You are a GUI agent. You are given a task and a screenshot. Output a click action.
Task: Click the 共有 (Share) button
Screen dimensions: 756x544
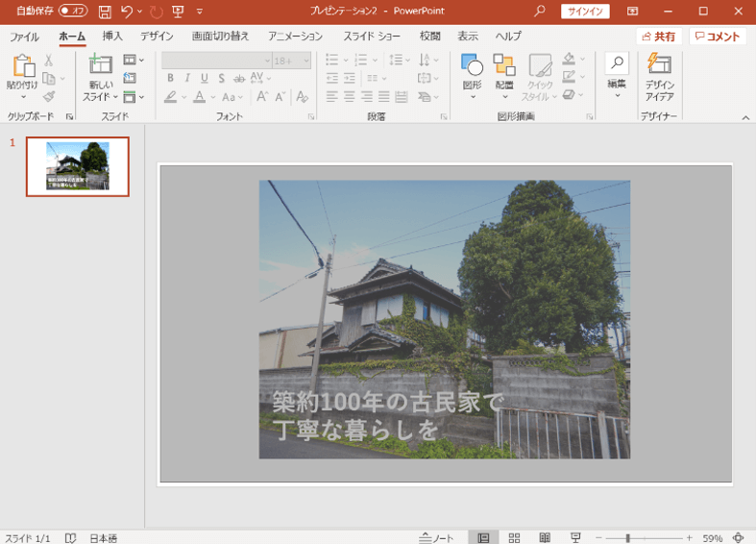coord(658,37)
